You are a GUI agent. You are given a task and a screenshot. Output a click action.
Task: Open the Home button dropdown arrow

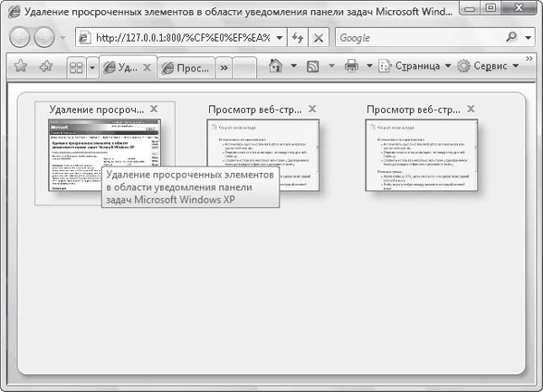coord(293,65)
